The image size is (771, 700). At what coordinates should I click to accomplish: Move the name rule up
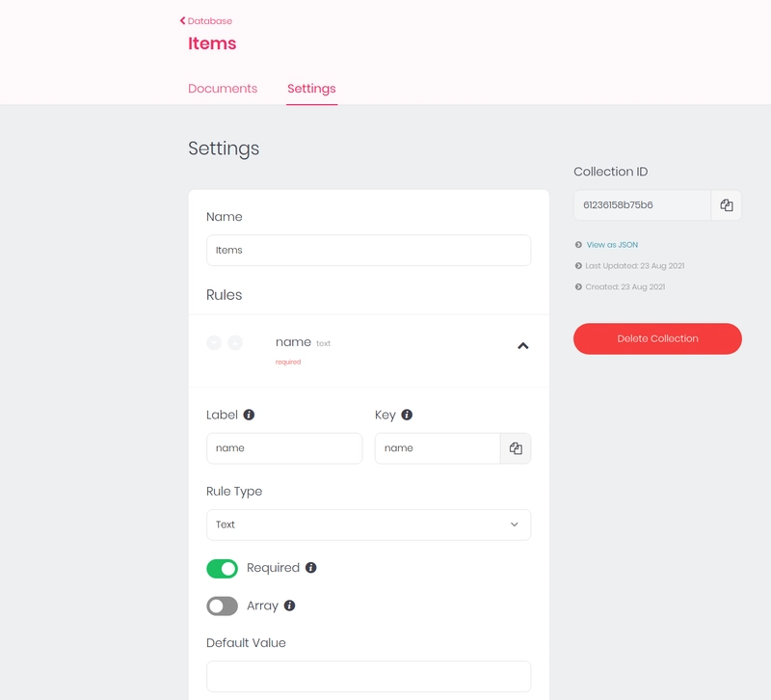point(235,342)
